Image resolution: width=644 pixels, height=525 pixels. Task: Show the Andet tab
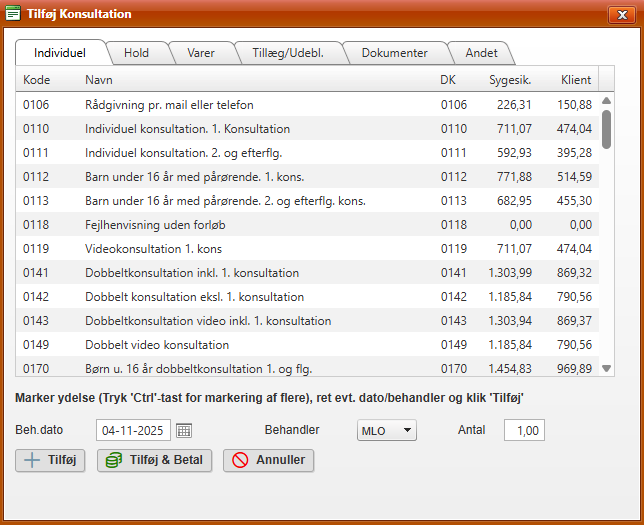pos(480,53)
